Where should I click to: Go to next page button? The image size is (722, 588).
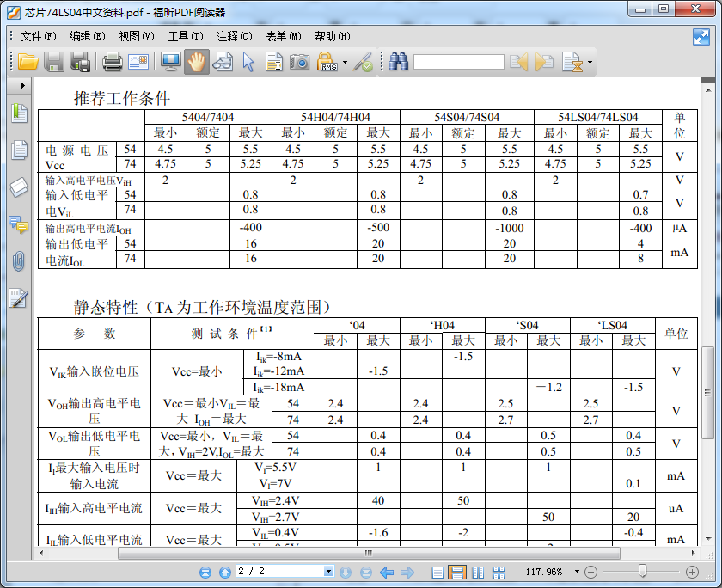[346, 573]
